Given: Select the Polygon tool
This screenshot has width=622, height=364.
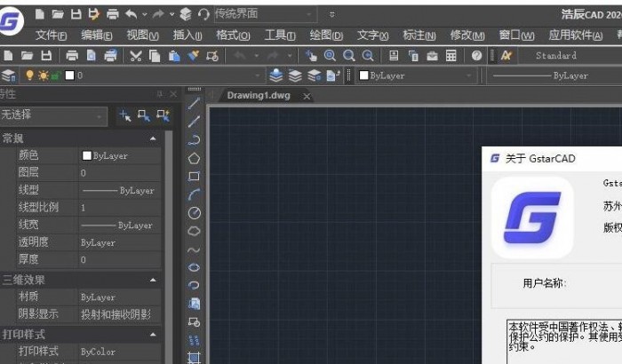Looking at the screenshot, I should (194, 158).
